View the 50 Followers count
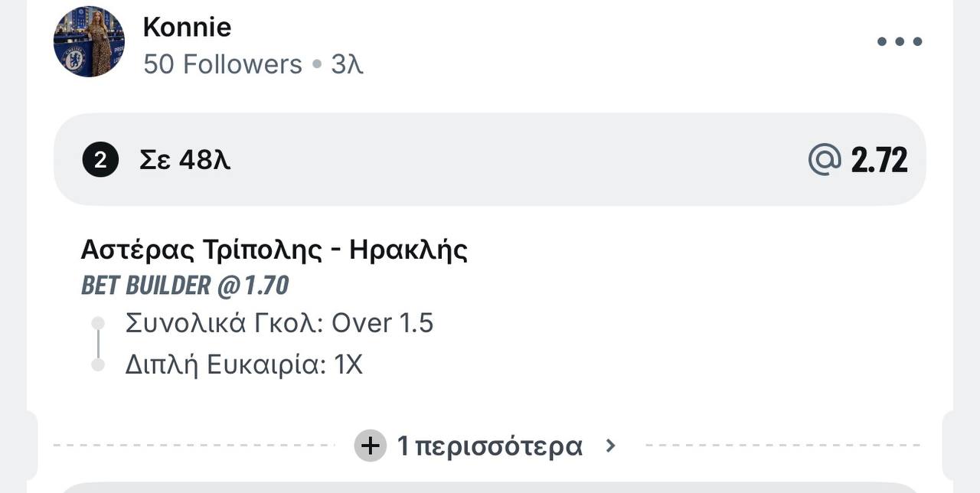This screenshot has width=980, height=493. pyautogui.click(x=223, y=64)
